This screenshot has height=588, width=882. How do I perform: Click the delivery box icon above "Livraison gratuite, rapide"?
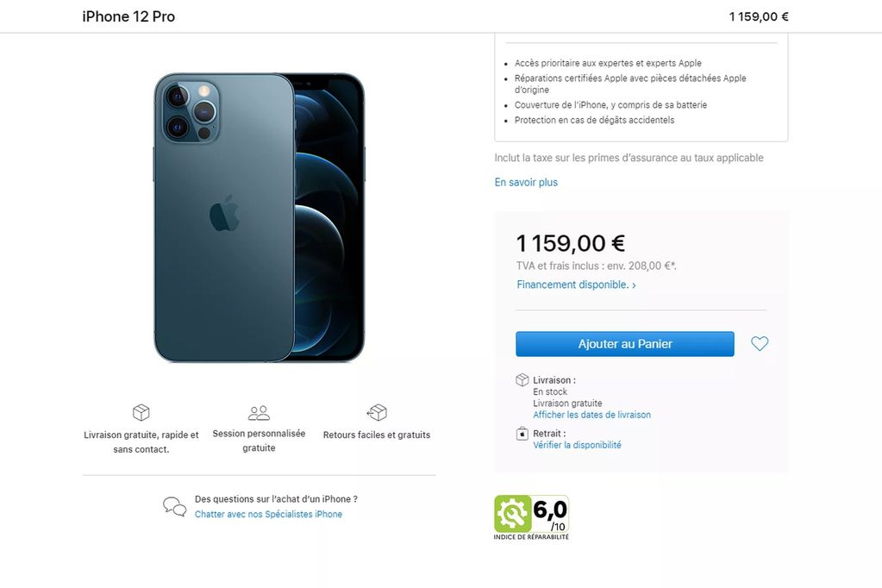coord(141,413)
